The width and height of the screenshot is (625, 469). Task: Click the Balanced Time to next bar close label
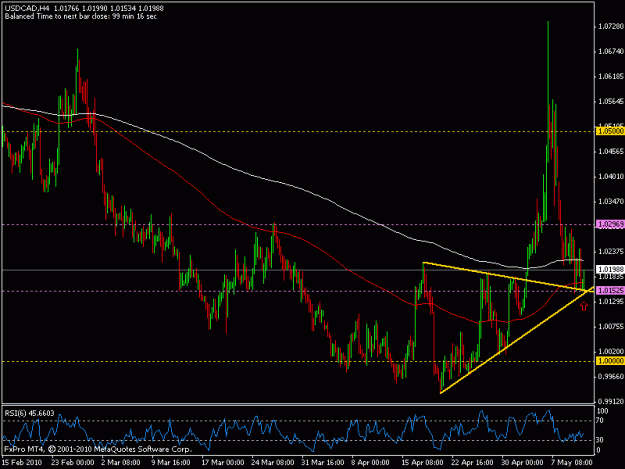[81, 16]
